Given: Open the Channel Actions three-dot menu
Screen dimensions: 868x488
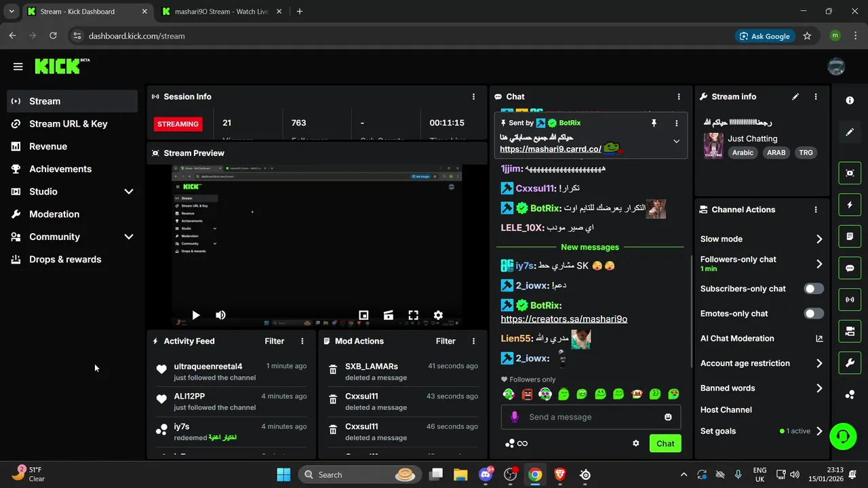Looking at the screenshot, I should pos(816,209).
